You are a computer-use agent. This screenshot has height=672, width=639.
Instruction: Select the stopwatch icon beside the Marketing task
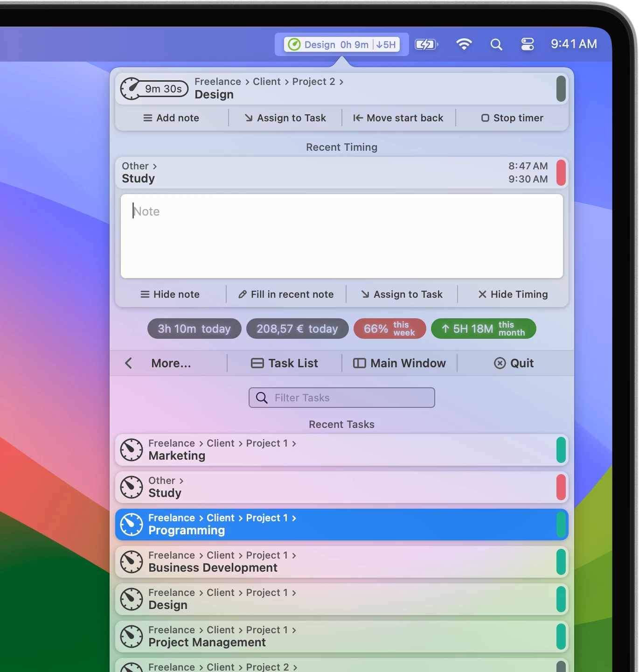tap(131, 450)
